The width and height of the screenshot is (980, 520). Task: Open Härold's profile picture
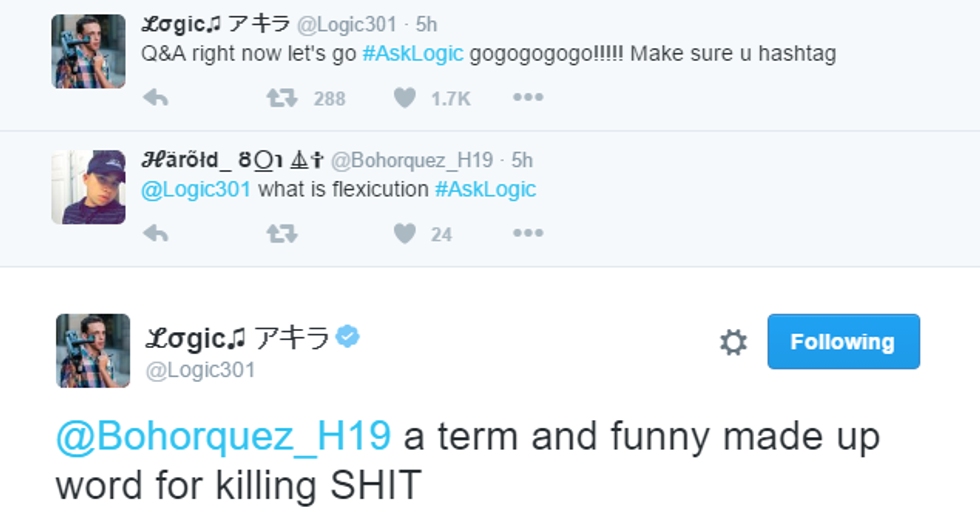pos(89,187)
